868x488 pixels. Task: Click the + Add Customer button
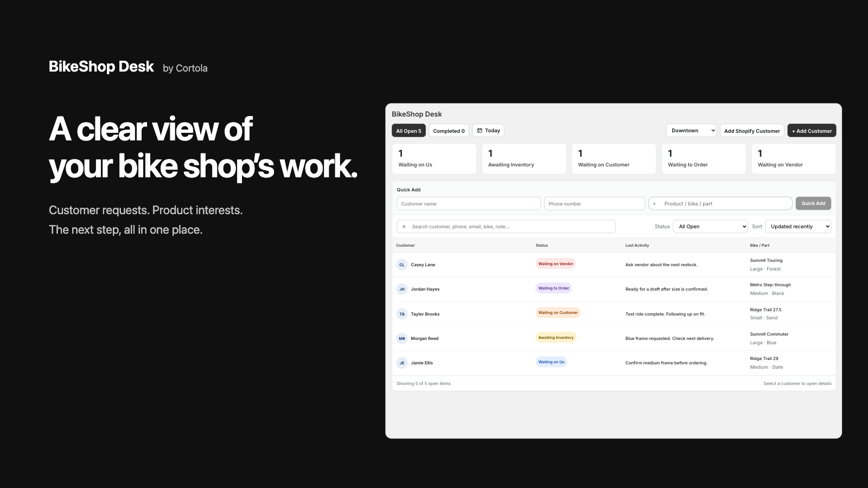[x=812, y=131]
